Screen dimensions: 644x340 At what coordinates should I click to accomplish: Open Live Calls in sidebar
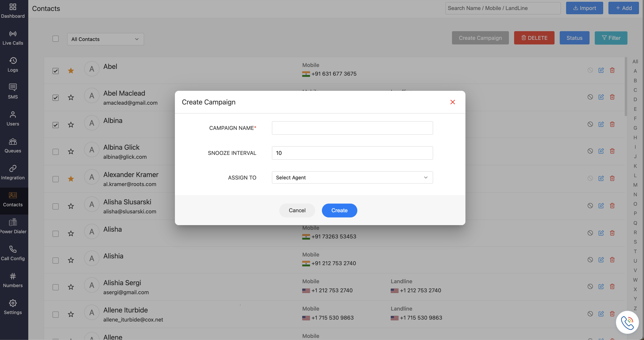[13, 38]
